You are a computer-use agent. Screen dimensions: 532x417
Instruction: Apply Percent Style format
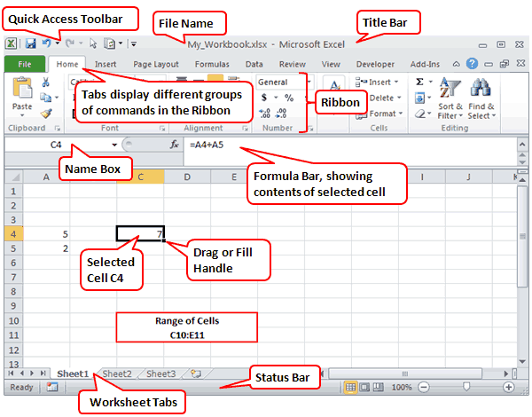[289, 98]
